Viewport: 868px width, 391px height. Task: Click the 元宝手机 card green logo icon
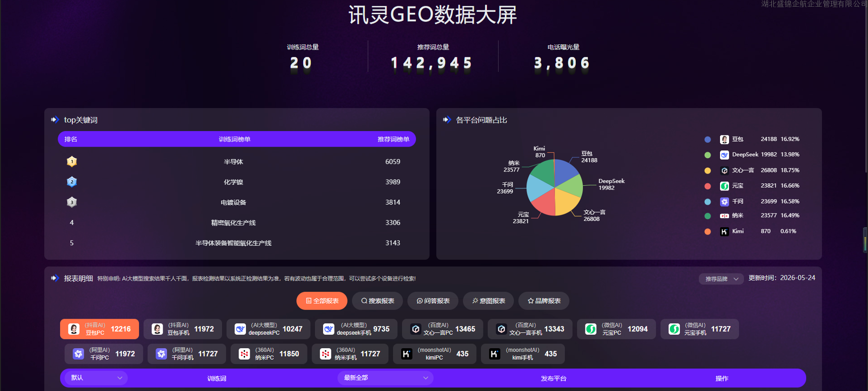674,329
